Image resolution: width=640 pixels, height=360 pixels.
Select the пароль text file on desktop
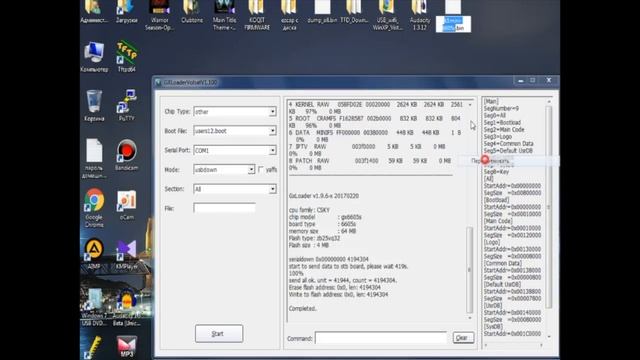(94, 158)
